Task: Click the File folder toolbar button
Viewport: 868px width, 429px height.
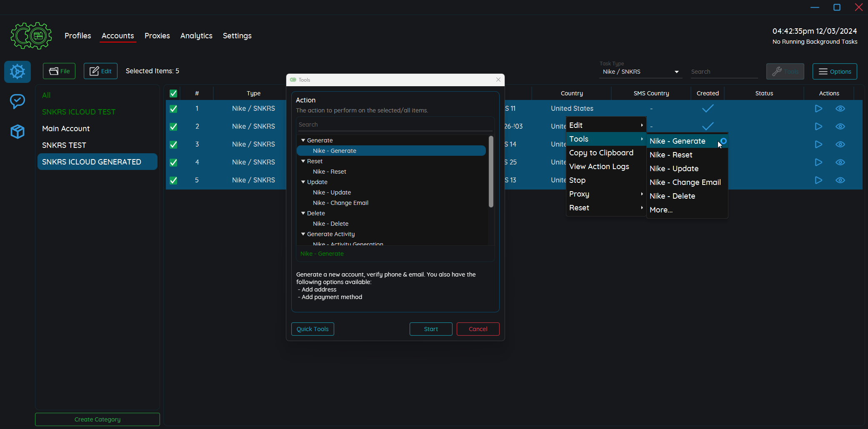Action: pyautogui.click(x=59, y=71)
